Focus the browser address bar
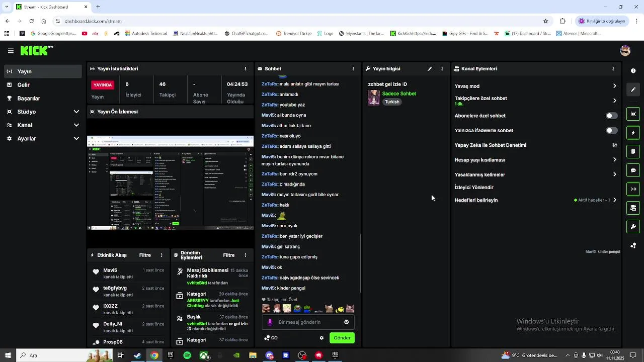644x362 pixels. pos(297,21)
